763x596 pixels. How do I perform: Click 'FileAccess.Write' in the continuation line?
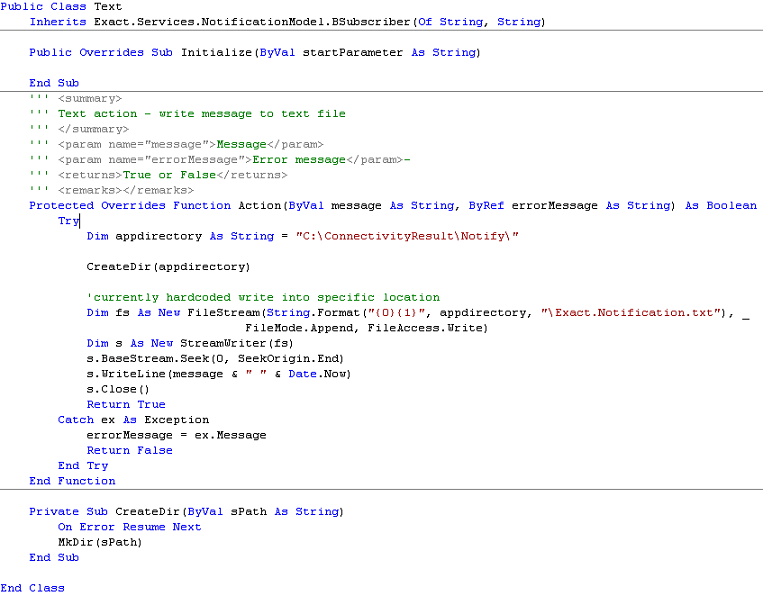425,328
